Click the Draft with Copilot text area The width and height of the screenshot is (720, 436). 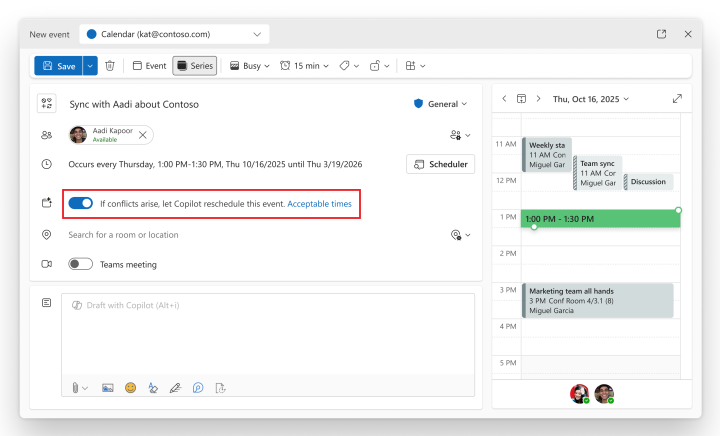(x=268, y=334)
